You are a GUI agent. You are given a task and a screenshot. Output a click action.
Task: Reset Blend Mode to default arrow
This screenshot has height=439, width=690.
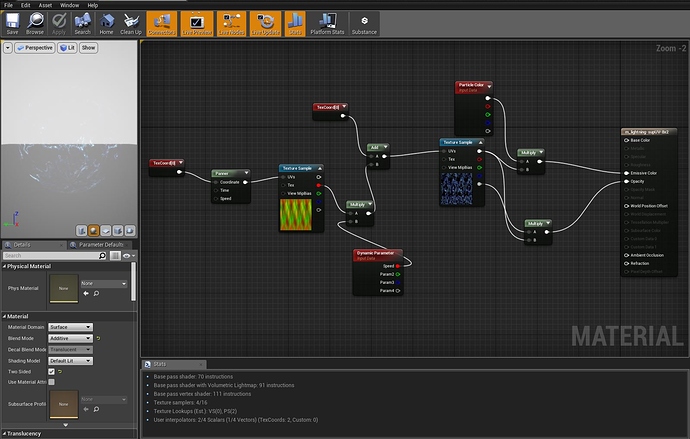coord(98,338)
